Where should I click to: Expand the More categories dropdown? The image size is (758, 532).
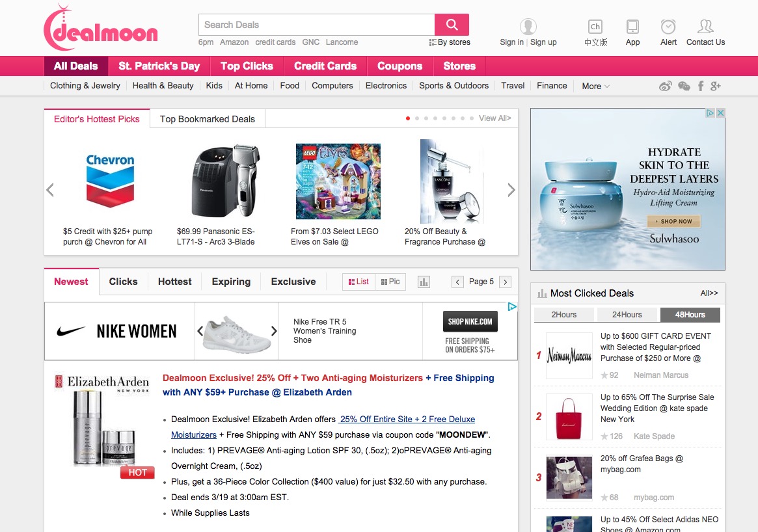(x=595, y=86)
